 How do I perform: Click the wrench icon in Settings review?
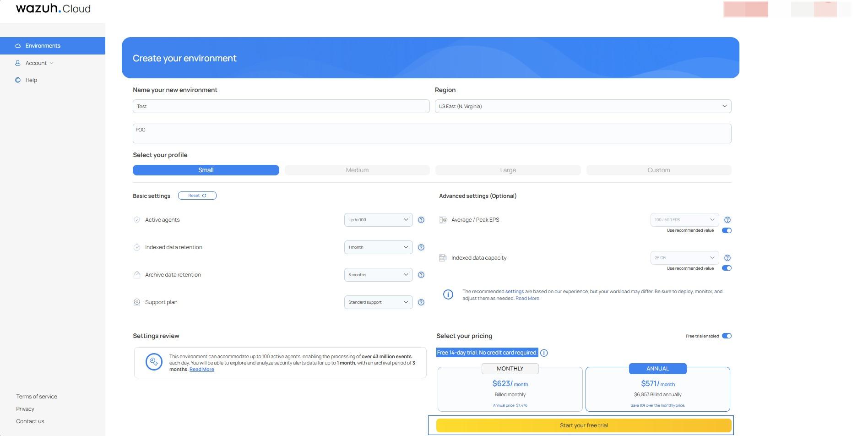[x=154, y=362]
